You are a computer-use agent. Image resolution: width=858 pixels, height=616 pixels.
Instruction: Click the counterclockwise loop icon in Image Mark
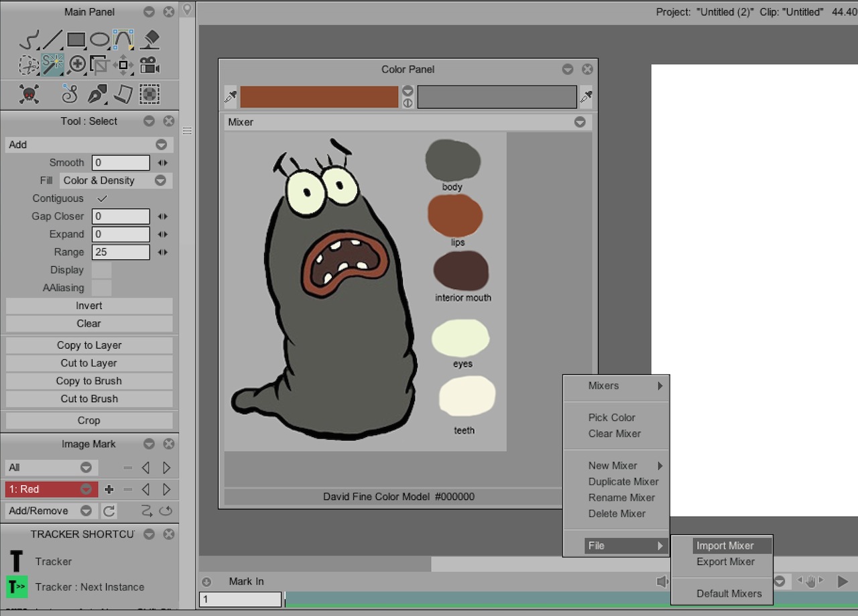pyautogui.click(x=166, y=511)
